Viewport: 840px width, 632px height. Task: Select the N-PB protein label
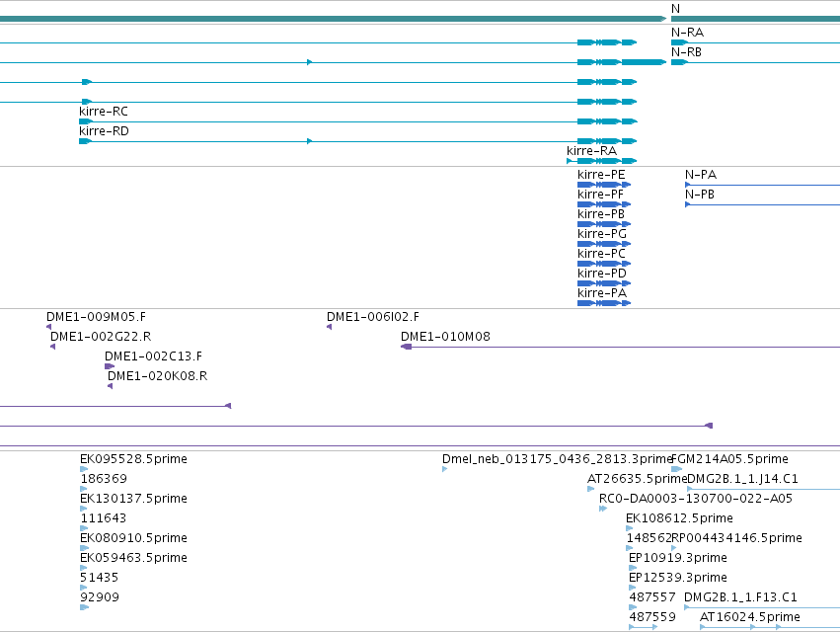[700, 195]
